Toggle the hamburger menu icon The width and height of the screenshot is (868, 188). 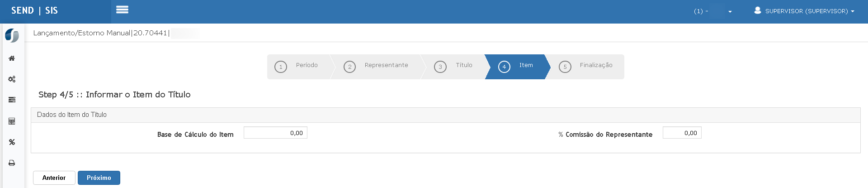[122, 10]
